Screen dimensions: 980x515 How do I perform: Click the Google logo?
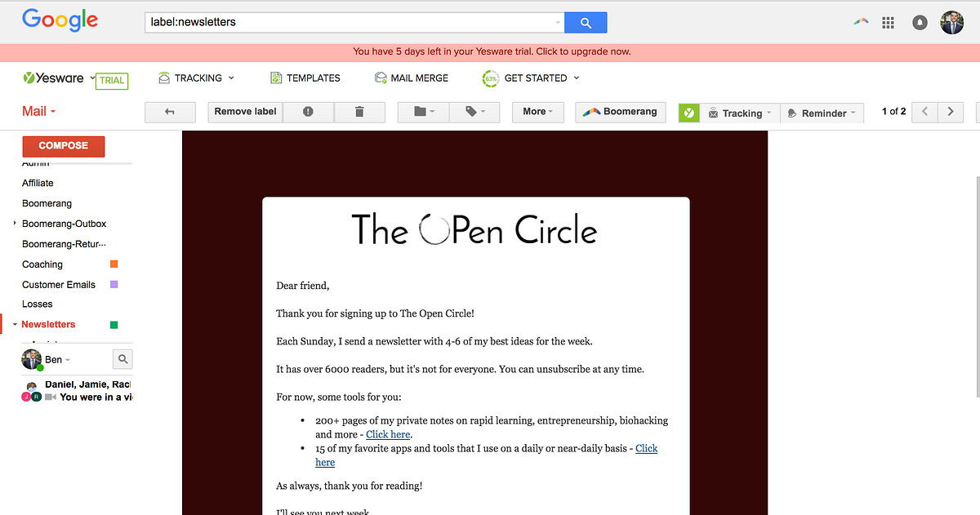(60, 20)
